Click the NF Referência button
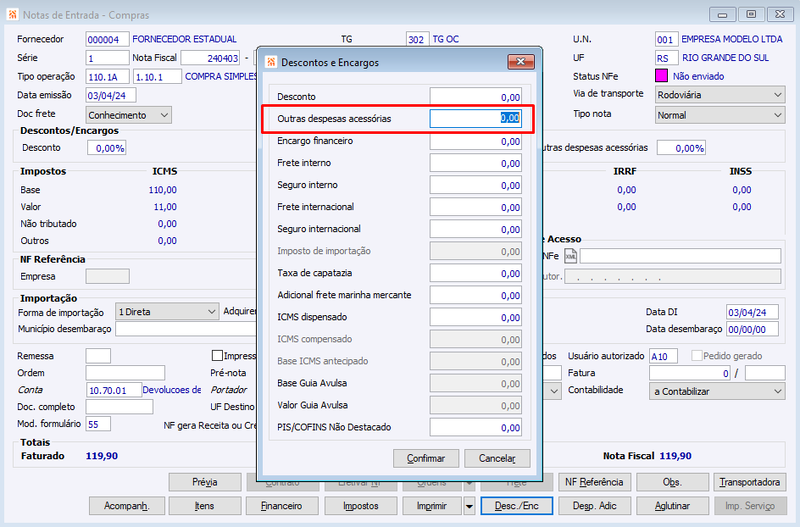This screenshot has width=800, height=527. tap(594, 482)
